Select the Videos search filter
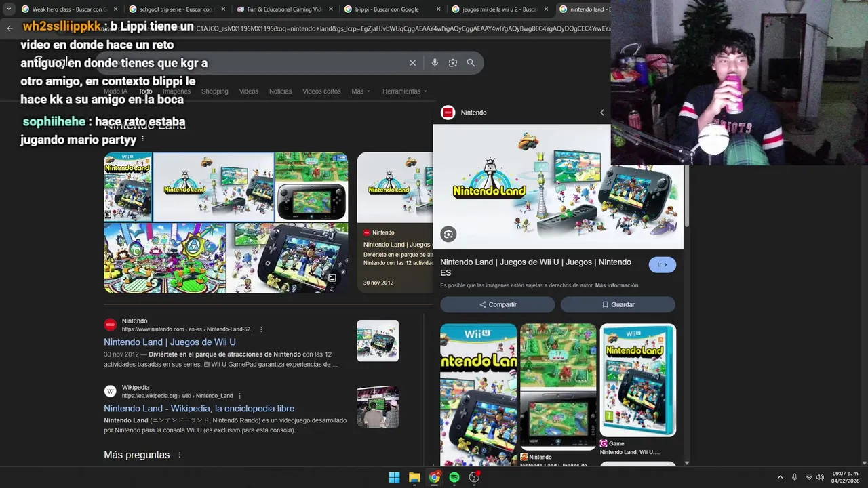This screenshot has width=868, height=488. click(248, 91)
